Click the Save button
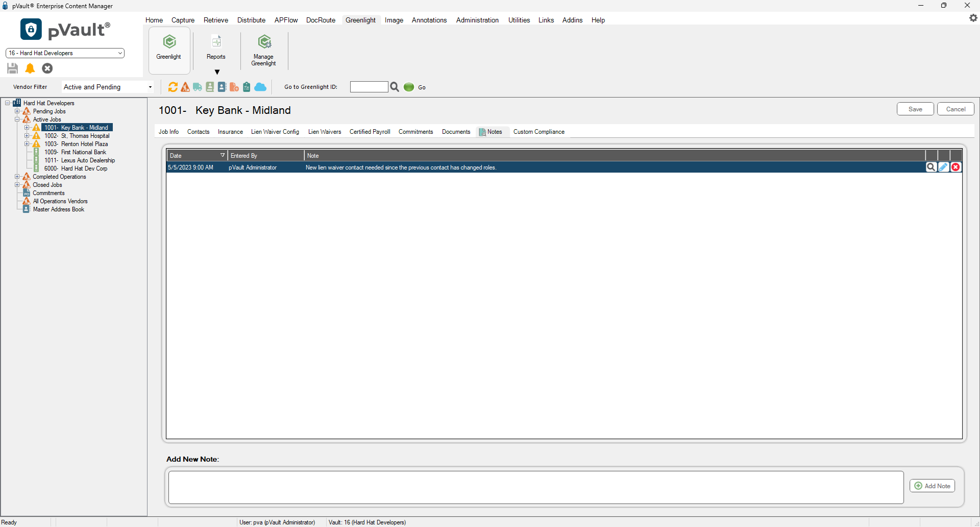This screenshot has height=527, width=980. [x=915, y=109]
